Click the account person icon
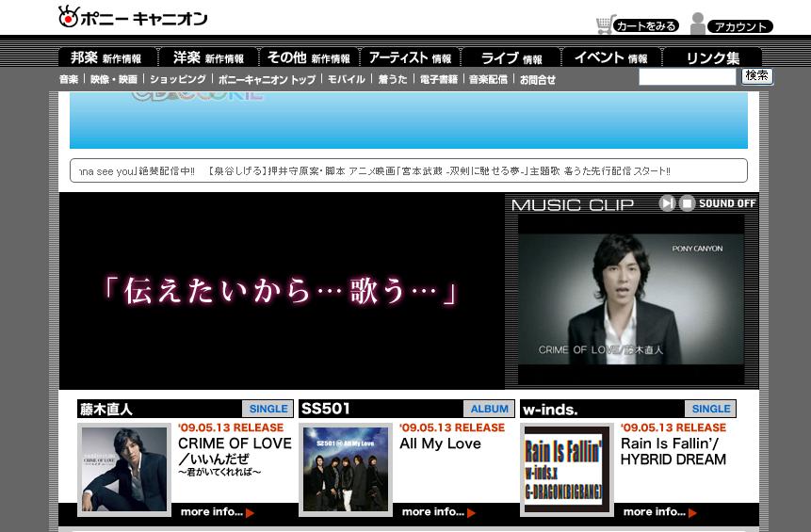This screenshot has height=532, width=811. 698,24
